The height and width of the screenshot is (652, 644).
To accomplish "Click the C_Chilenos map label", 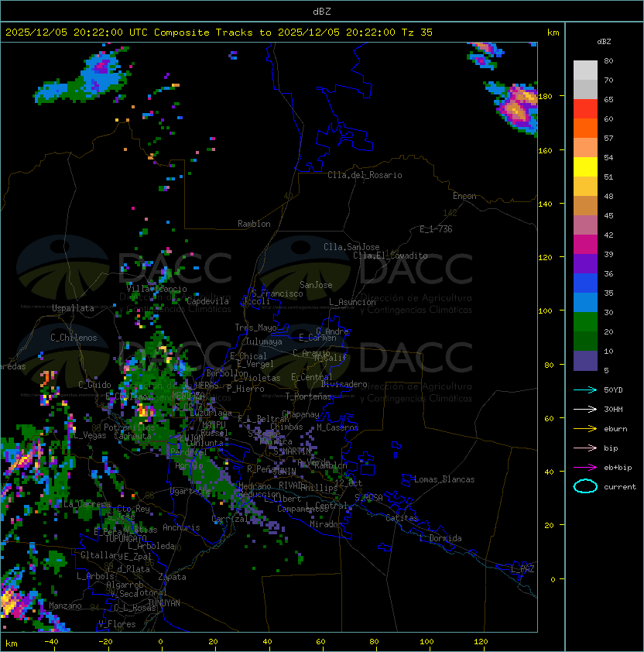I will [x=74, y=338].
